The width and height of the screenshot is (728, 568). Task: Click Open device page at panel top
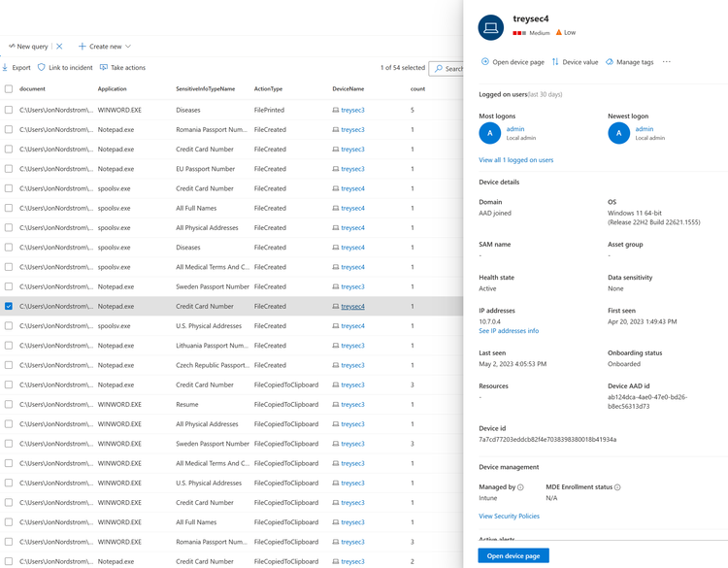[513, 62]
